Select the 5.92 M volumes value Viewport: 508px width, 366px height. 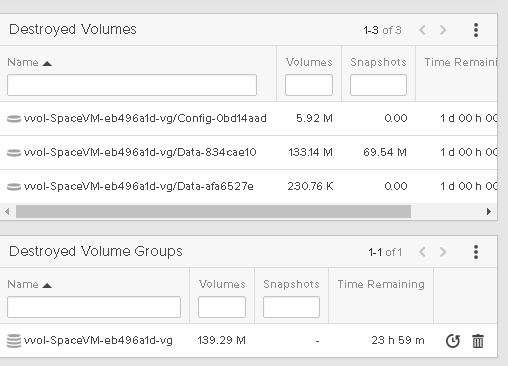pos(314,118)
